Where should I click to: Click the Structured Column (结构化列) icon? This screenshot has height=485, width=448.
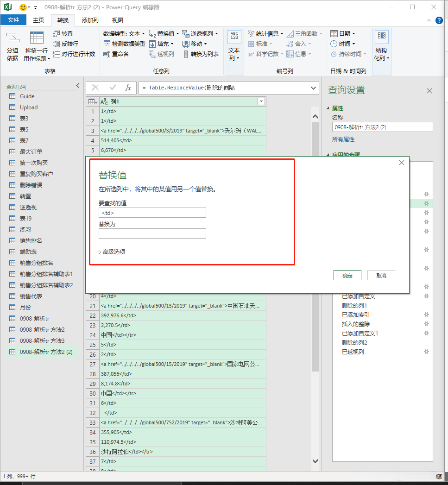[x=381, y=37]
